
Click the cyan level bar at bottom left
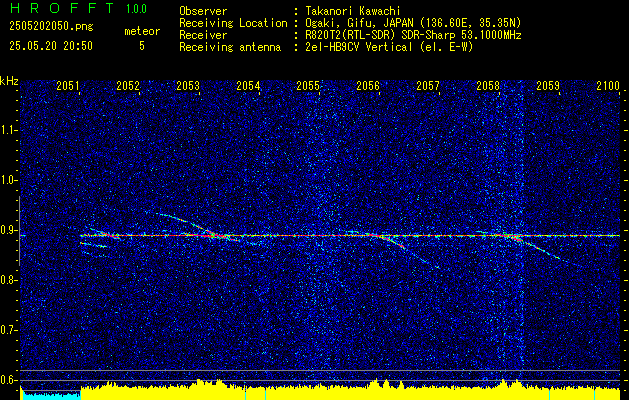pos(51,395)
